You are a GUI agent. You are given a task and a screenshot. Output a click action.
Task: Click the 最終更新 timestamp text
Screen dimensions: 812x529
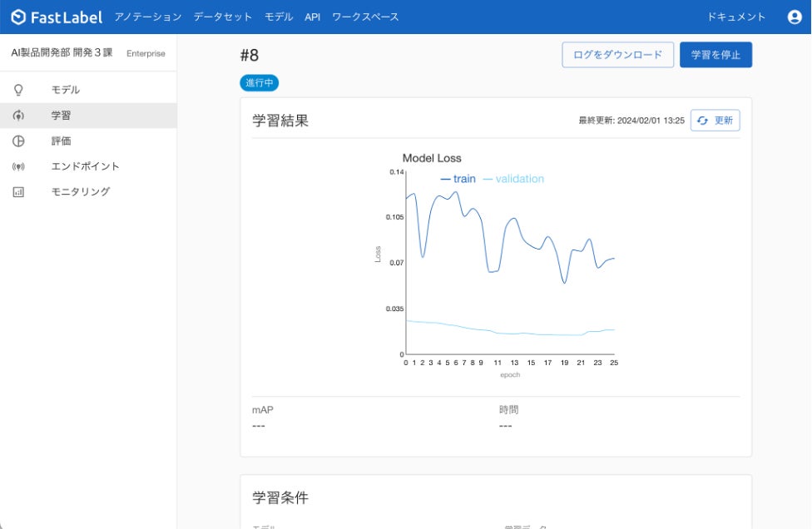point(631,121)
